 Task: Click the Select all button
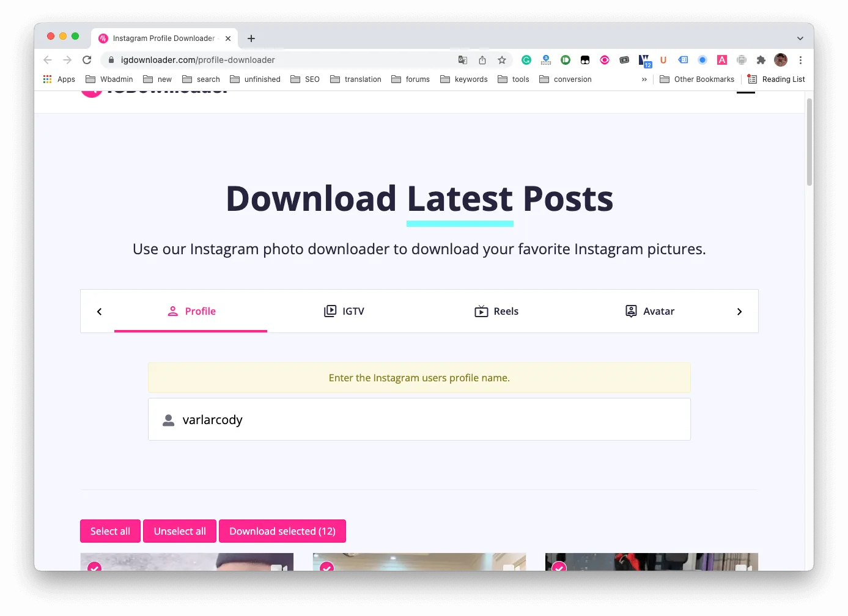(x=110, y=531)
